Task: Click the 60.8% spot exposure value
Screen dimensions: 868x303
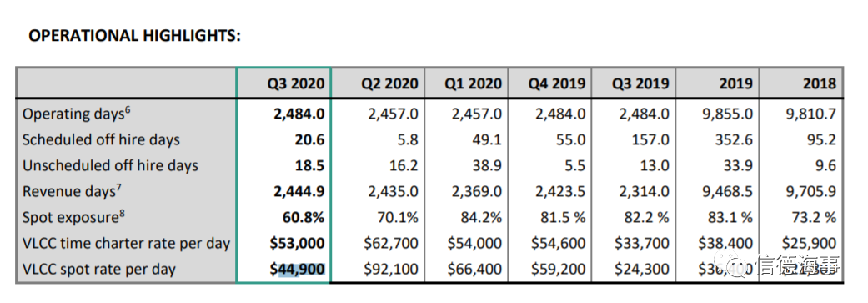Action: (x=304, y=217)
